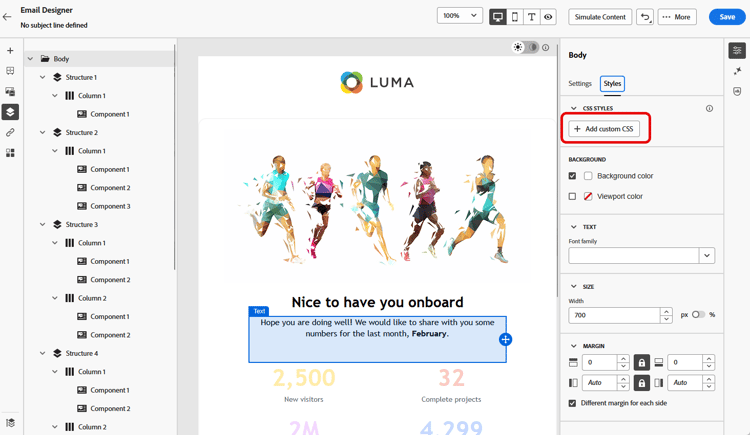Increase the Width with stepper up arrow

[666, 311]
